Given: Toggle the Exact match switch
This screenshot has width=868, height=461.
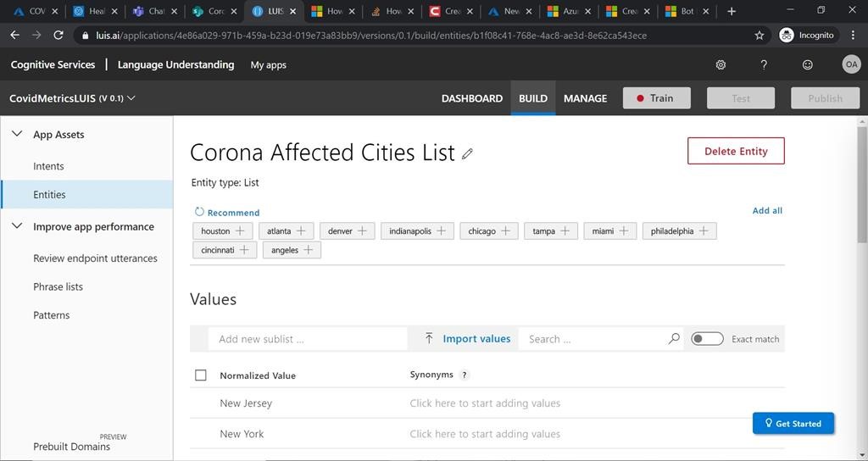Looking at the screenshot, I should coord(707,339).
